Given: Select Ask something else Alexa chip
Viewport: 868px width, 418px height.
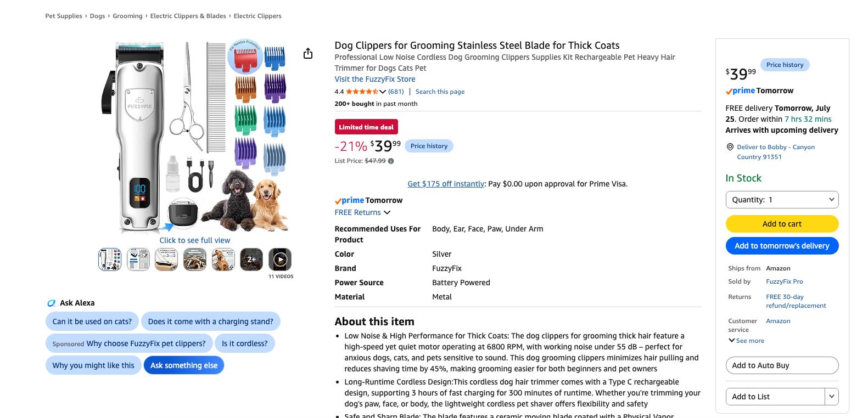Looking at the screenshot, I should coord(184,365).
